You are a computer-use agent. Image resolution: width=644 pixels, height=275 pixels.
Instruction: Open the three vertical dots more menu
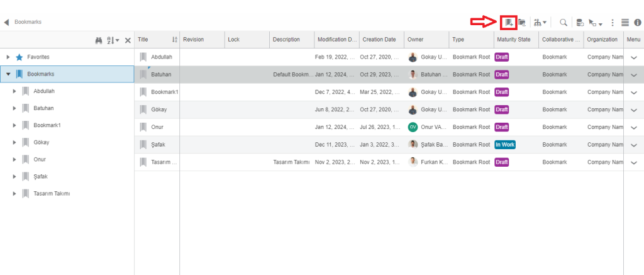[613, 22]
